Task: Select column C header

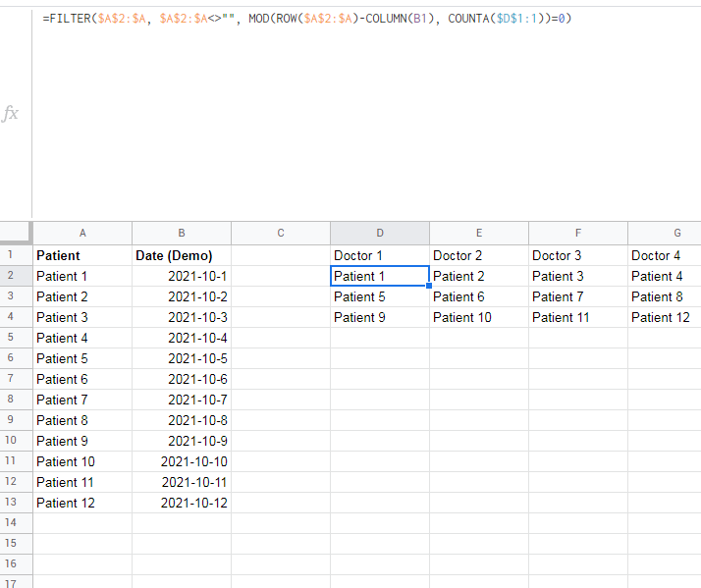Action: [x=281, y=233]
